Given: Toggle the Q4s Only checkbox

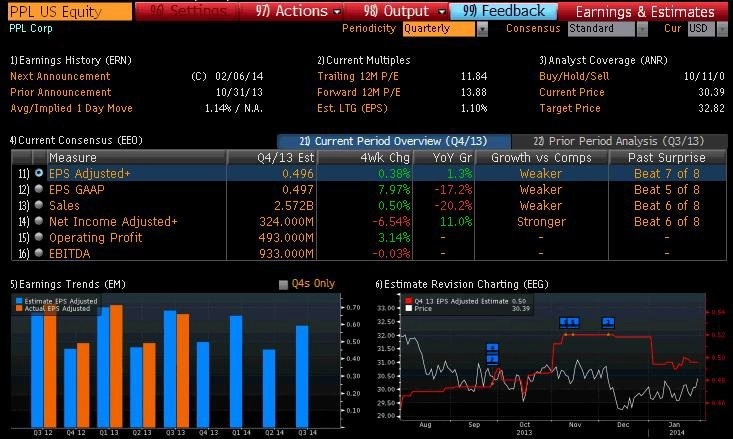Looking at the screenshot, I should 283,284.
